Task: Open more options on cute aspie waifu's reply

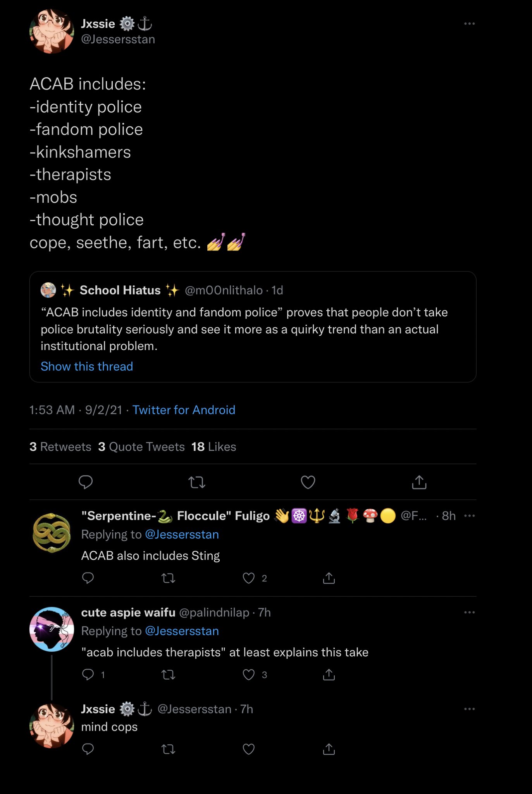Action: pyautogui.click(x=469, y=612)
